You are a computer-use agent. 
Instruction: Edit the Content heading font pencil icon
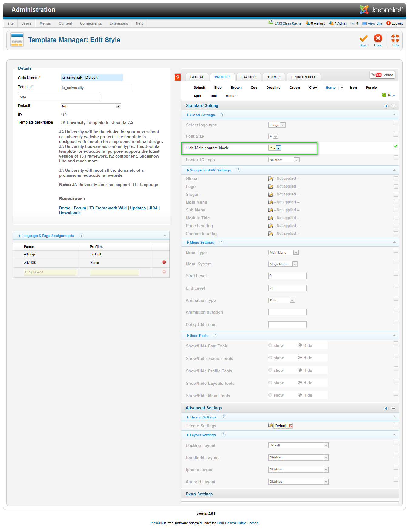[270, 234]
